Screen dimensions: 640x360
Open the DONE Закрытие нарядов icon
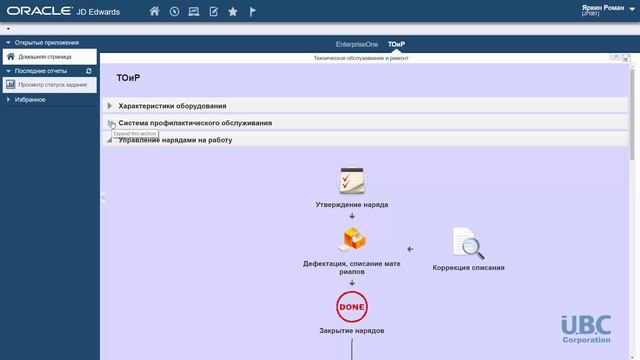(352, 307)
